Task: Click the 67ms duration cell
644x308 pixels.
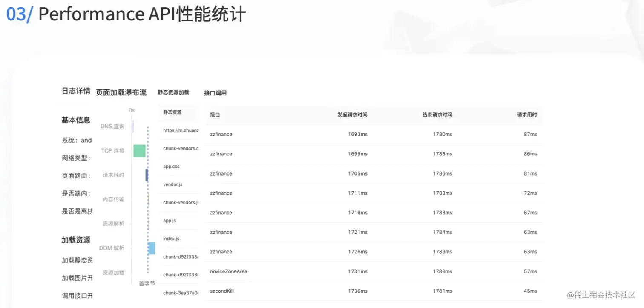Action: click(x=530, y=213)
